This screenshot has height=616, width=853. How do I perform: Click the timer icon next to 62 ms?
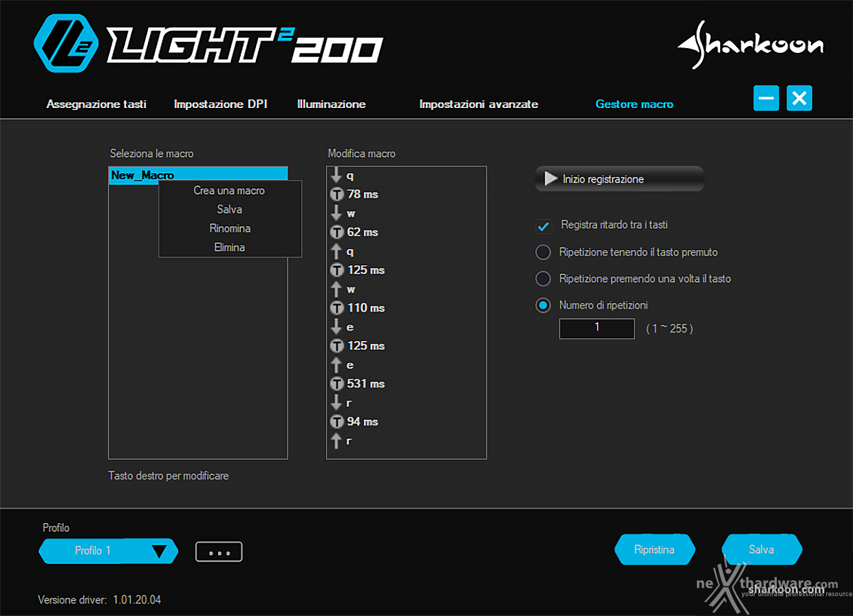tap(336, 232)
